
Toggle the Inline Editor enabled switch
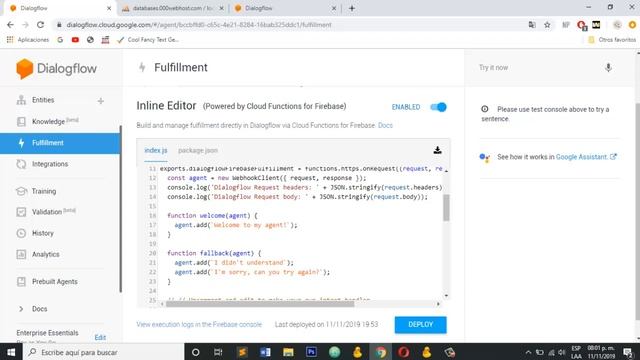(438, 107)
